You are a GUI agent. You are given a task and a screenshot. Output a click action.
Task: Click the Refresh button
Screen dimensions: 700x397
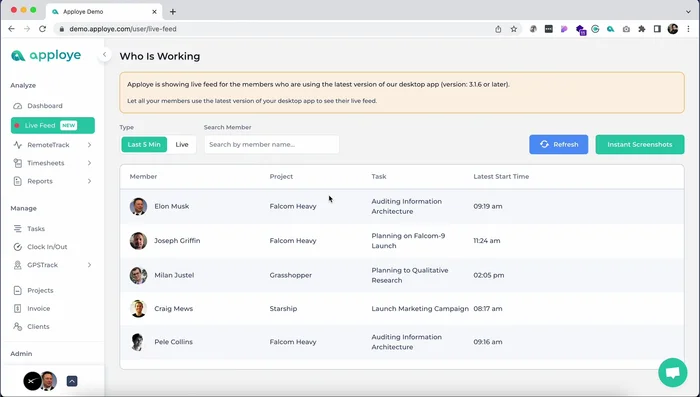(558, 145)
